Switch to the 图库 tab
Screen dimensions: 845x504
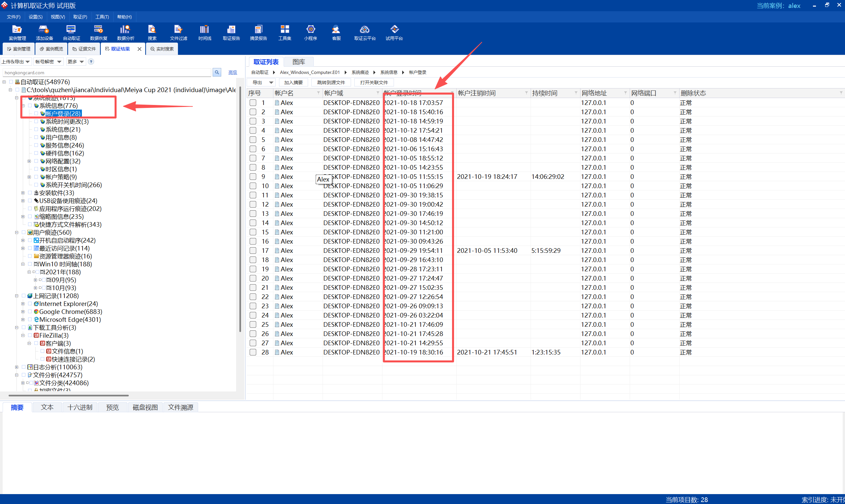pos(298,62)
